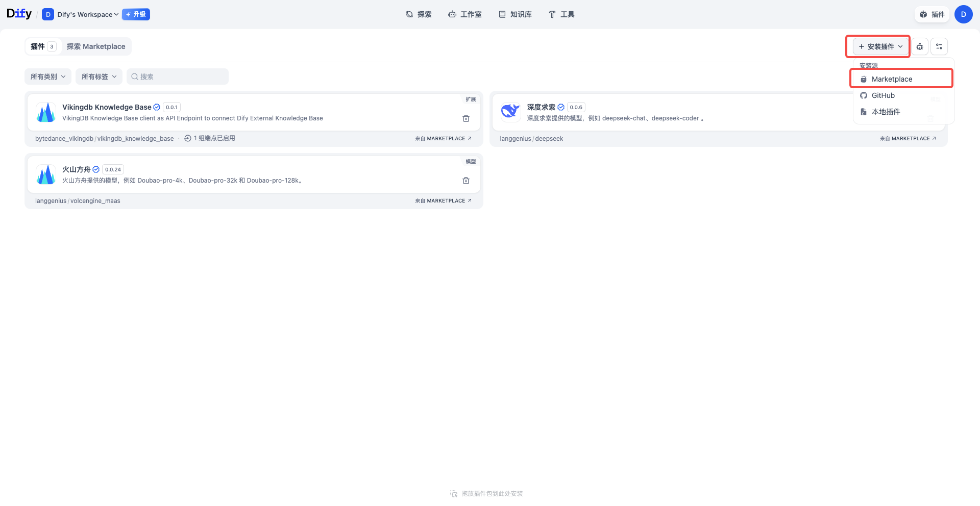The height and width of the screenshot is (506, 980).
Task: Click the verified badge beside 火山方舟
Action: tap(96, 169)
